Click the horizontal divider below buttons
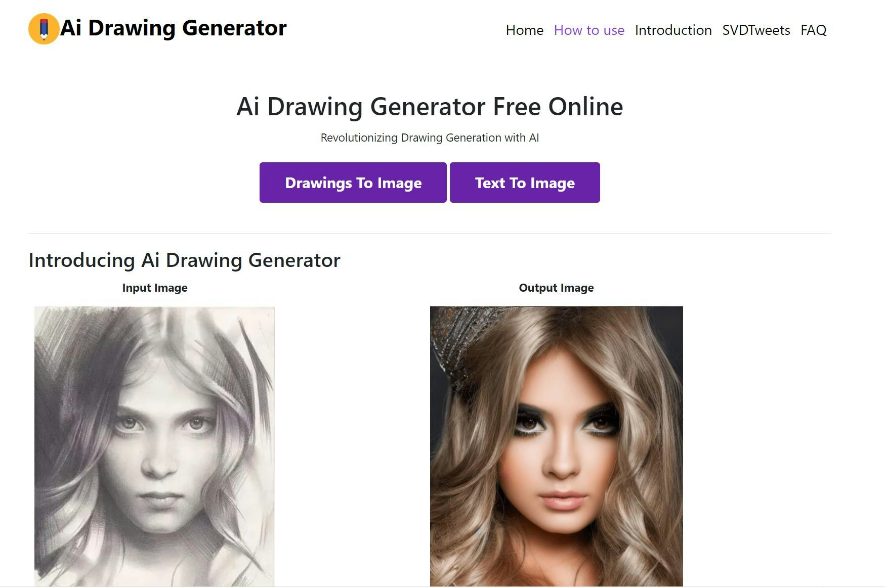Image resolution: width=885 pixels, height=588 pixels. (430, 233)
